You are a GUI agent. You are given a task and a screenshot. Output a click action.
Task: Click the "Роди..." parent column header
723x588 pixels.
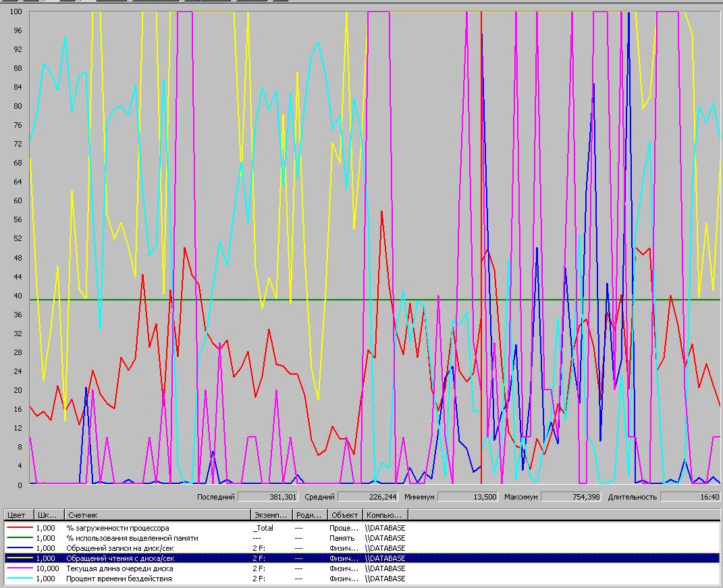pyautogui.click(x=310, y=515)
